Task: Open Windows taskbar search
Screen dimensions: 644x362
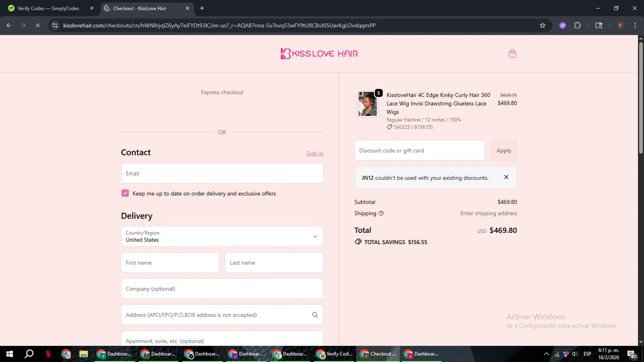Action: (x=29, y=354)
